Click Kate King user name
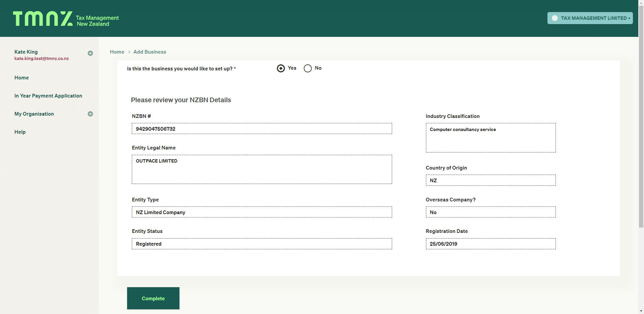This screenshot has width=644, height=314. (26, 52)
